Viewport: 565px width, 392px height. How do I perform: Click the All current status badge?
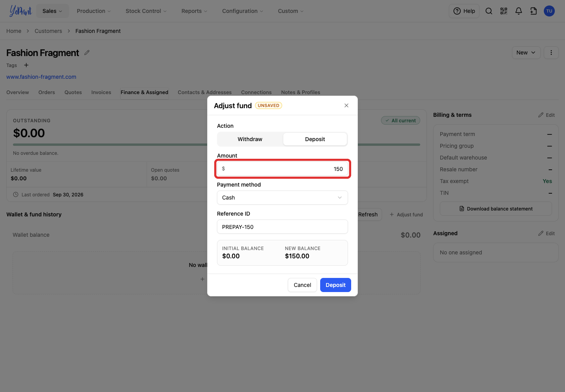coord(401,121)
